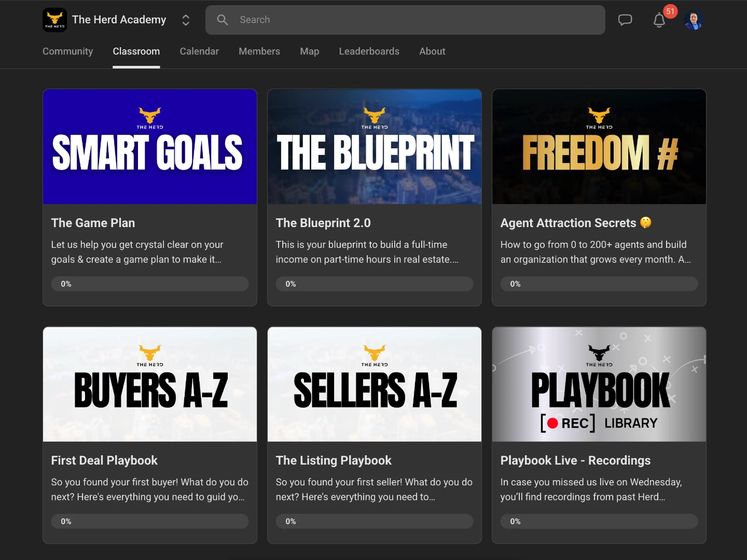Click 'So you found your first seller!' description
This screenshot has height=560, width=747.
(374, 489)
